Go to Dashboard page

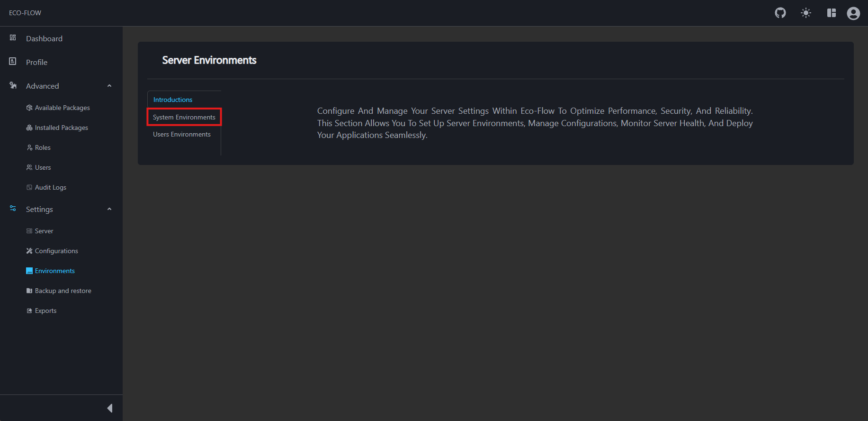click(44, 38)
